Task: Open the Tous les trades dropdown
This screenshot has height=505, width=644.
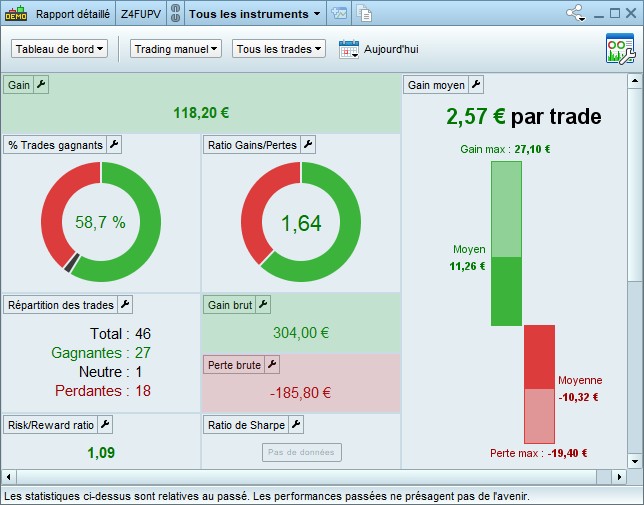Action: pyautogui.click(x=279, y=49)
